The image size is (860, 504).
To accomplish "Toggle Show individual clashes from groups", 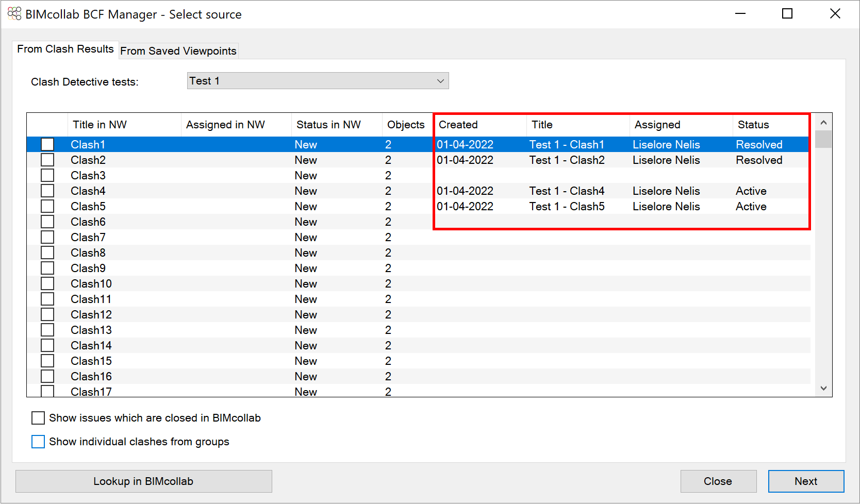I will tap(38, 442).
